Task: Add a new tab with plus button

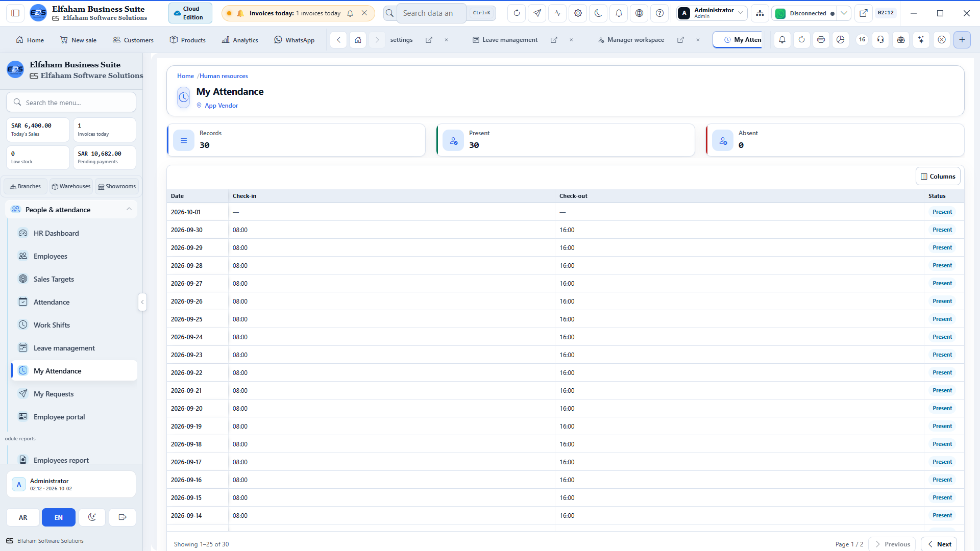Action: pyautogui.click(x=962, y=40)
